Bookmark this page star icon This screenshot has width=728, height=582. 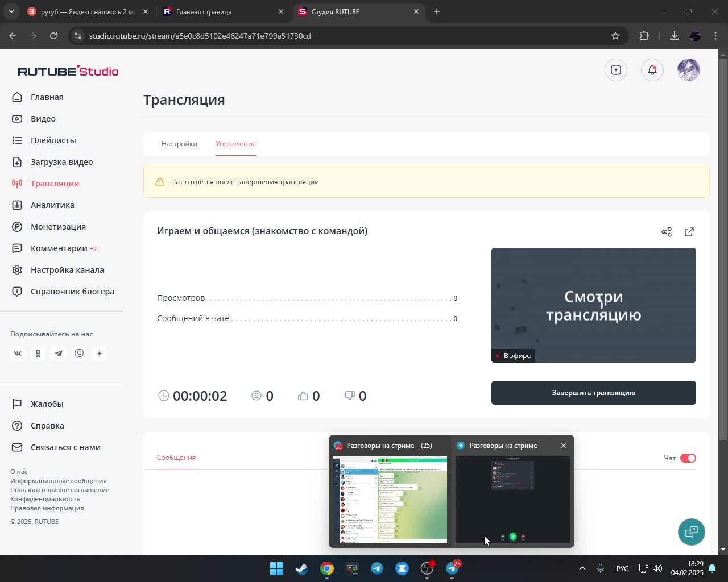(615, 36)
